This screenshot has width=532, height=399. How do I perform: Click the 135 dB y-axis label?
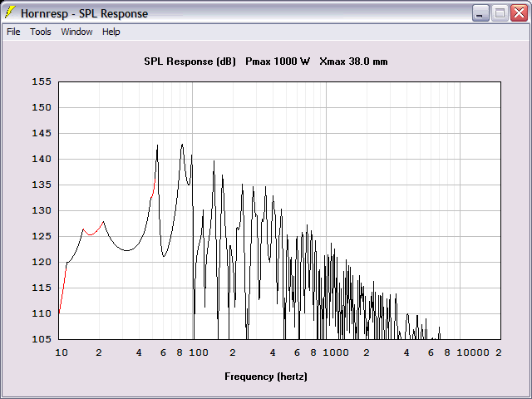[x=42, y=185]
